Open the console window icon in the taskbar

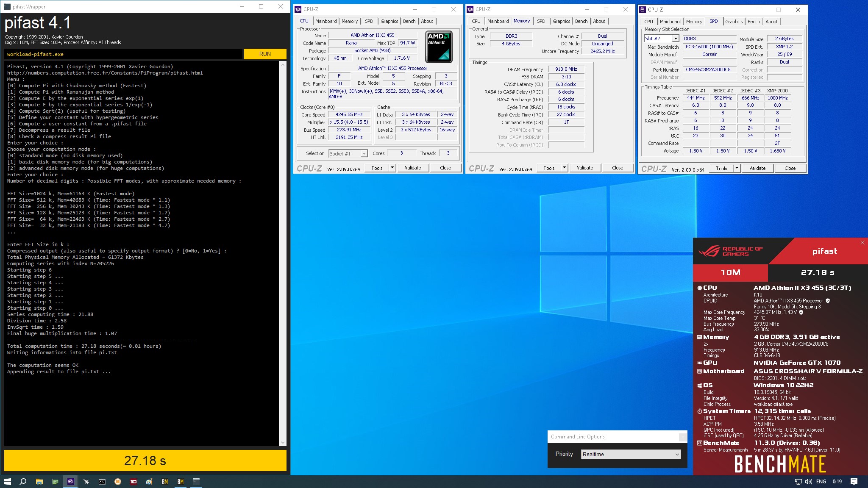196,482
